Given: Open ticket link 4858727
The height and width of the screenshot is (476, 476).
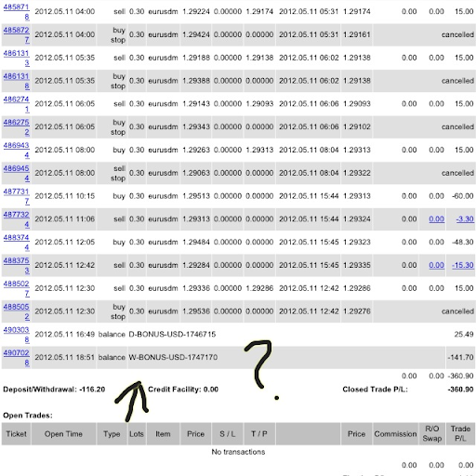Looking at the screenshot, I should [17, 34].
